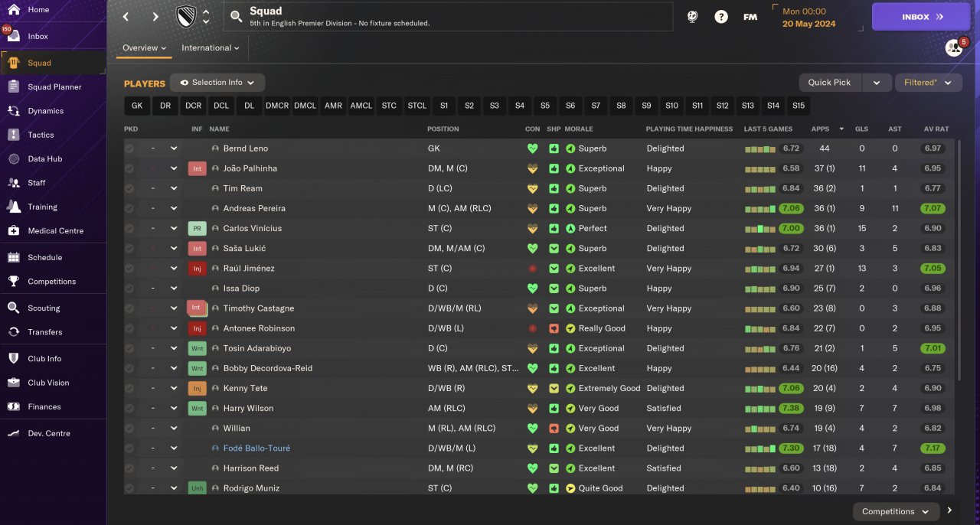Screen dimensions: 980x525
Task: Navigate back with the left arrow
Action: pyautogui.click(x=127, y=17)
